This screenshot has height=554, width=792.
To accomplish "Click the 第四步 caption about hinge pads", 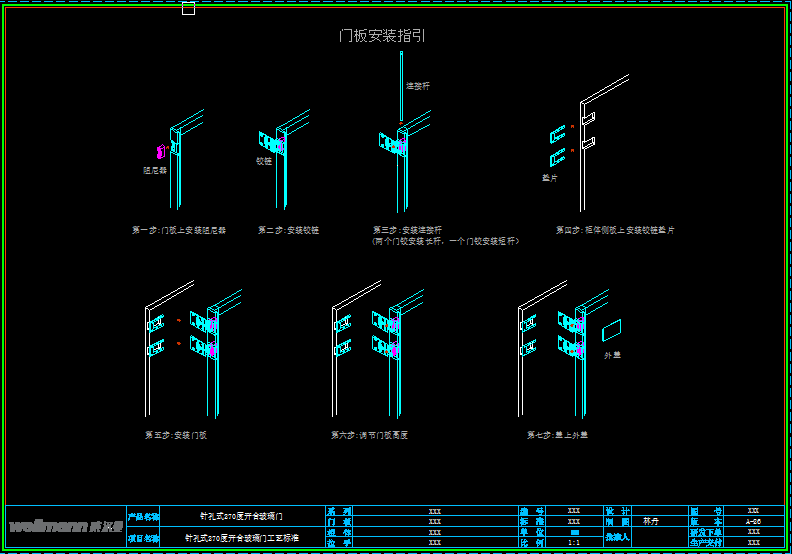I will click(615, 230).
